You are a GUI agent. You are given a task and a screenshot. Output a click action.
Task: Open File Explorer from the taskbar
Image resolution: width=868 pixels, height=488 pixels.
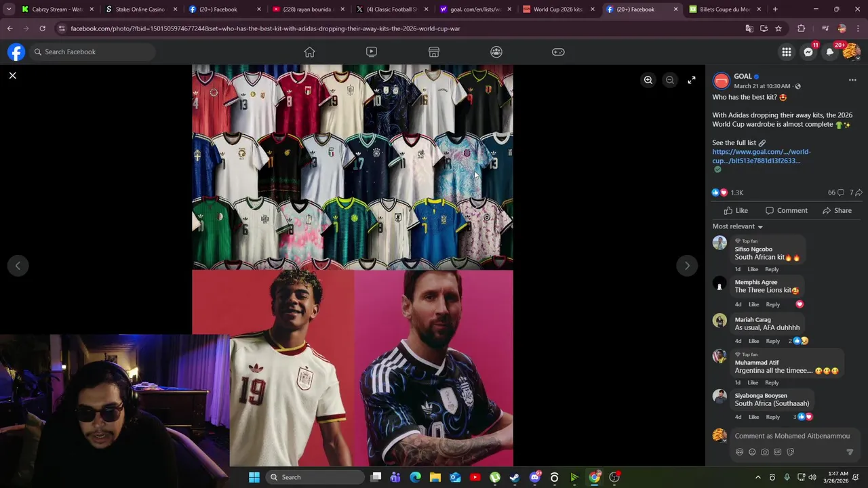pos(435,477)
